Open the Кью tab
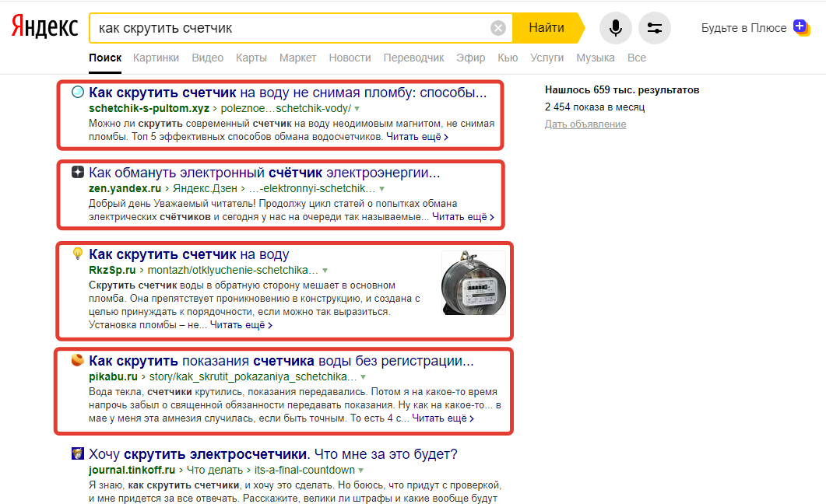The width and height of the screenshot is (826, 504). [508, 58]
